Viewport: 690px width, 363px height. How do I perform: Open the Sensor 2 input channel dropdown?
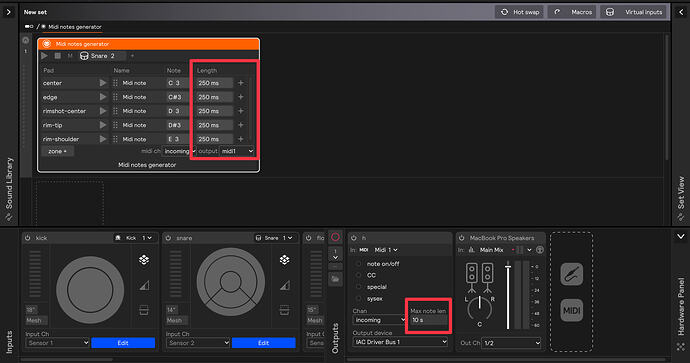click(198, 343)
